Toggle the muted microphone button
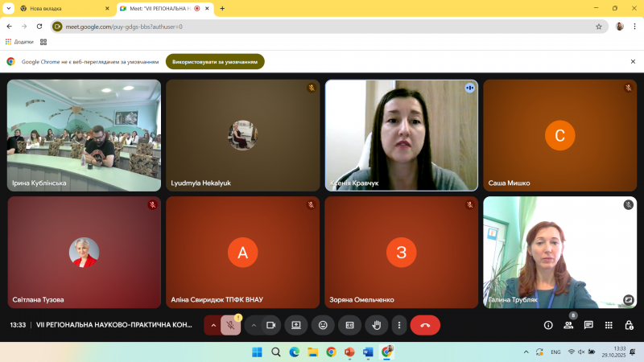This screenshot has height=362, width=644. click(231, 325)
